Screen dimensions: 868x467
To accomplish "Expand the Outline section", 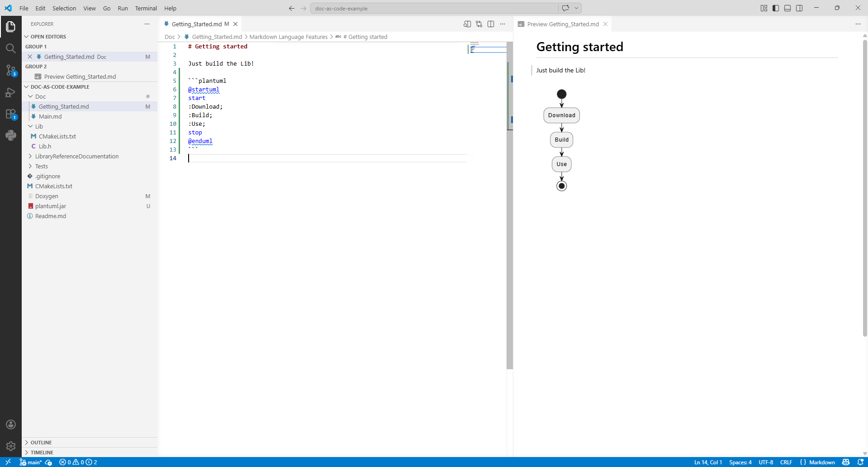I will pos(41,443).
